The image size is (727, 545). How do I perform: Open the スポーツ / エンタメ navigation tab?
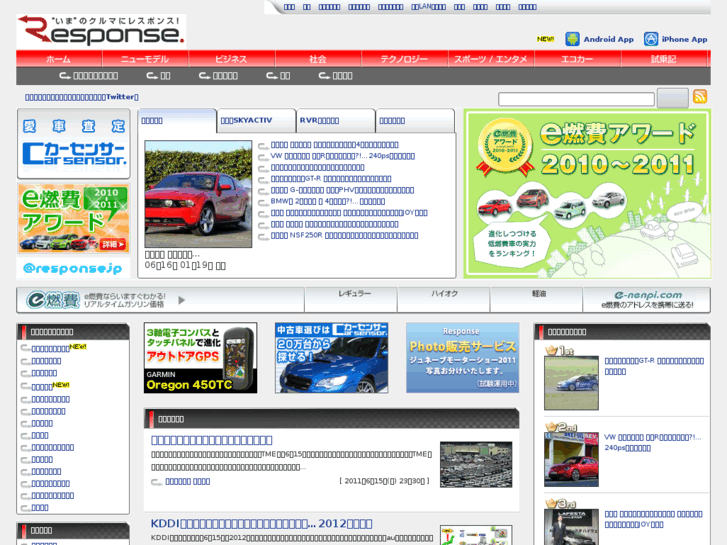pos(491,59)
